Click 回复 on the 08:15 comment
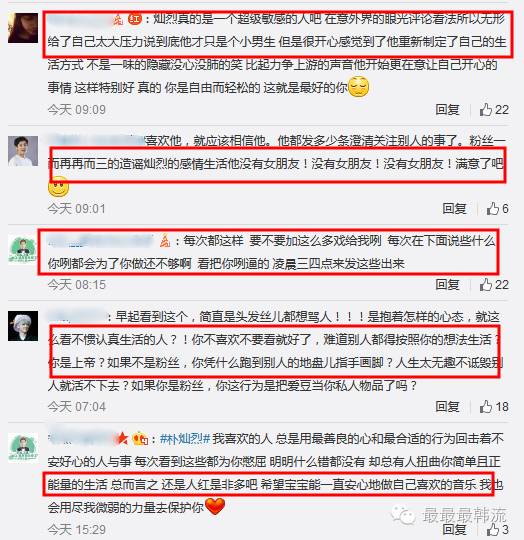 coord(447,284)
